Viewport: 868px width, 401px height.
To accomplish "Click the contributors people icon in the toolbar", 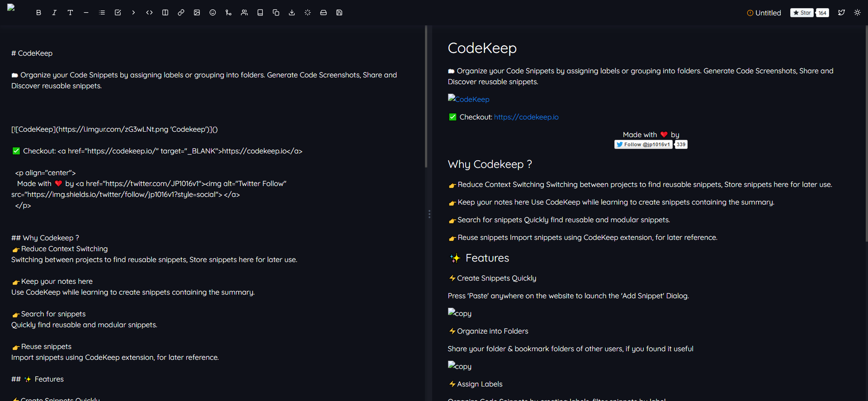I will 244,13.
